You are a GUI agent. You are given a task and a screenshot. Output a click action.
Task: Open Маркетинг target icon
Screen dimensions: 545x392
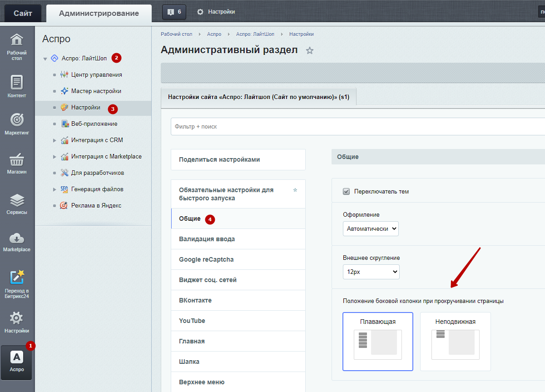17,120
